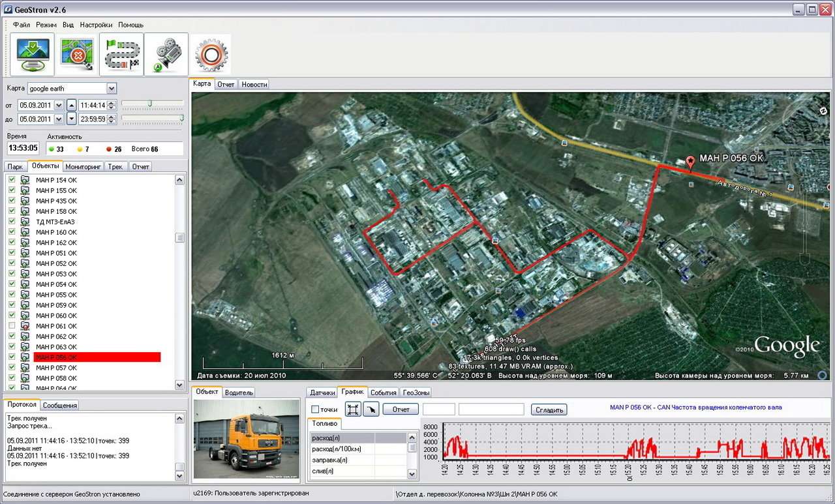The width and height of the screenshot is (835, 504).
Task: Enable the МАН Р 061 ОК checkbox
Action: [12, 325]
